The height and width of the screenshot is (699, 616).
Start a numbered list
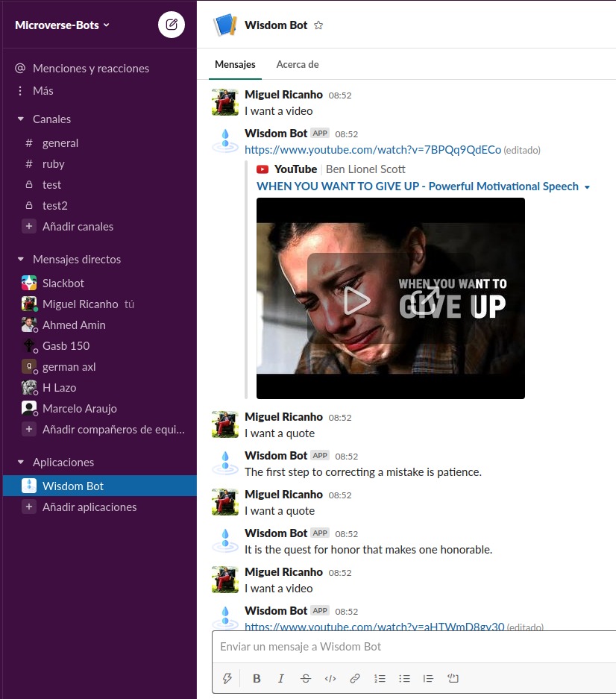coord(380,678)
